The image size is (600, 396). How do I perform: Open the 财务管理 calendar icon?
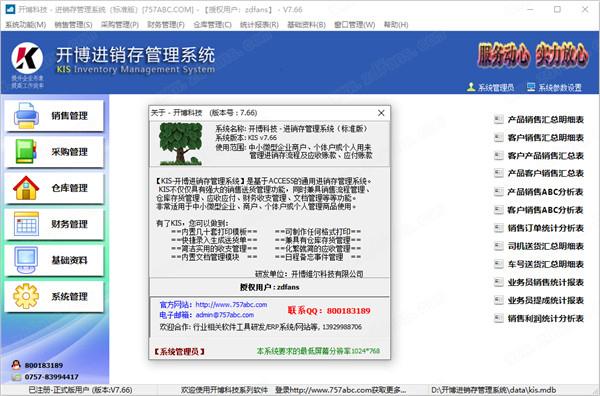[x=26, y=224]
